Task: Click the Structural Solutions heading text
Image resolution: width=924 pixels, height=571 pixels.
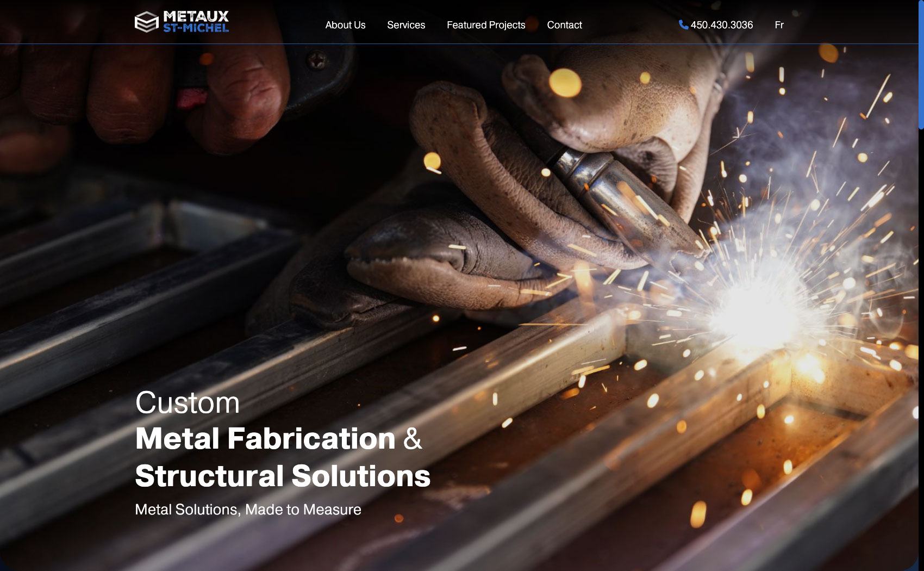Action: point(283,476)
